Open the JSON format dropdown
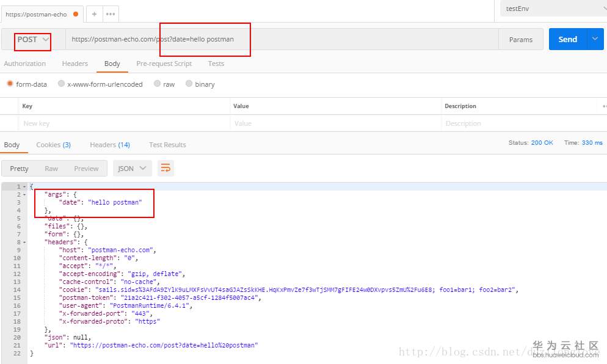The width and height of the screenshot is (607, 364). point(133,169)
